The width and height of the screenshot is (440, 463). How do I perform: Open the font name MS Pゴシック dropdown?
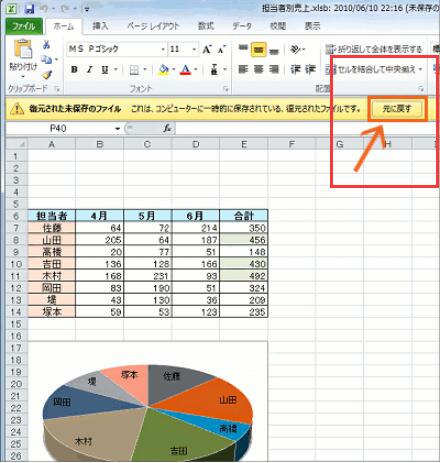point(163,50)
